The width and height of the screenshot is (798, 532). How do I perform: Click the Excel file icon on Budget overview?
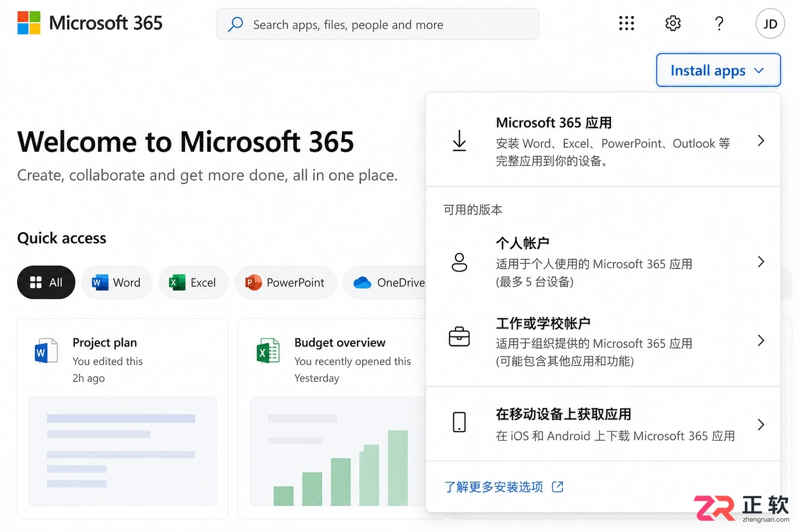tap(268, 350)
